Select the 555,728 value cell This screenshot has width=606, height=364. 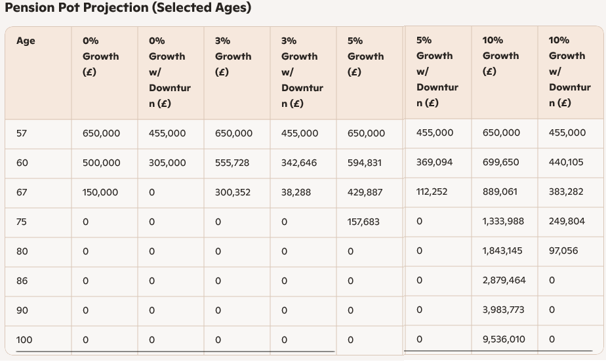pyautogui.click(x=232, y=163)
